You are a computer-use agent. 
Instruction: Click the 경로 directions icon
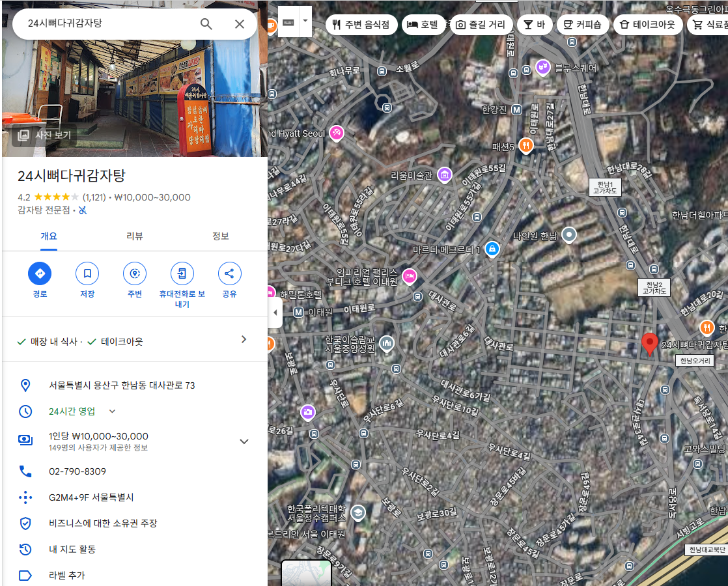click(x=40, y=273)
